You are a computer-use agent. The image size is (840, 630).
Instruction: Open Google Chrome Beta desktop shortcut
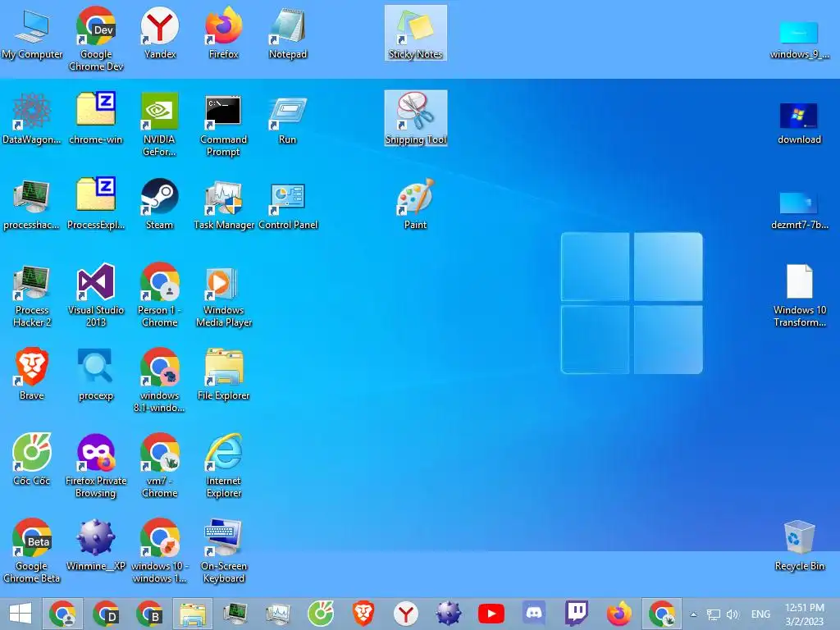(x=32, y=550)
